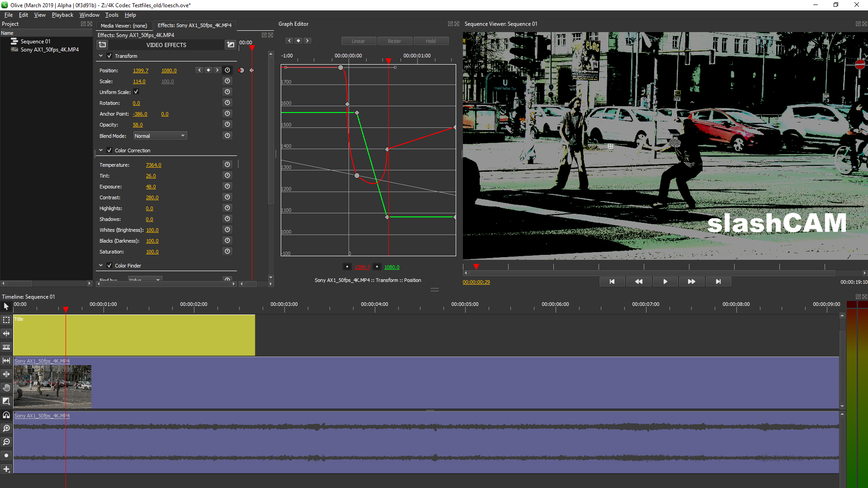The width and height of the screenshot is (868, 488).
Task: Select the Slip tool
Action: (6, 361)
